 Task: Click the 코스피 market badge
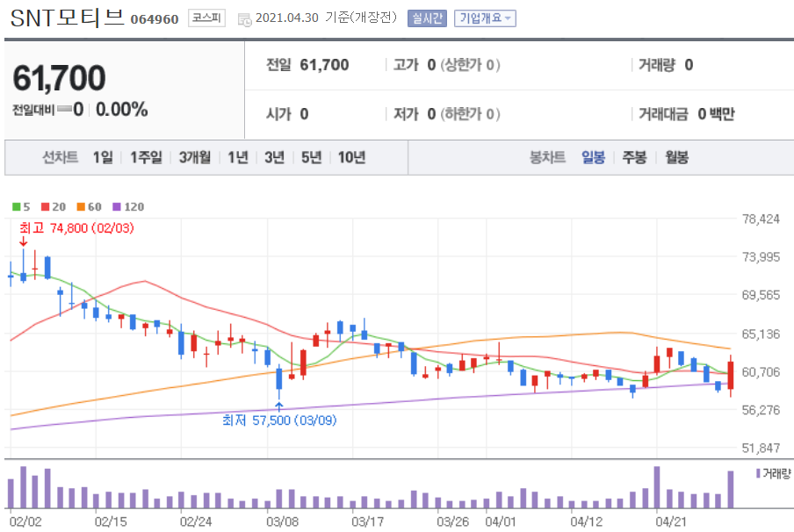(x=206, y=18)
